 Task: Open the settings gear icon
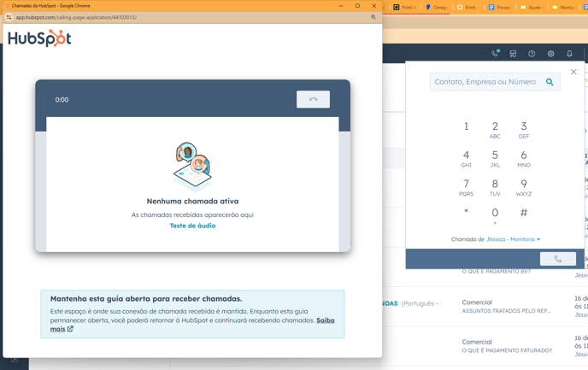pyautogui.click(x=550, y=54)
